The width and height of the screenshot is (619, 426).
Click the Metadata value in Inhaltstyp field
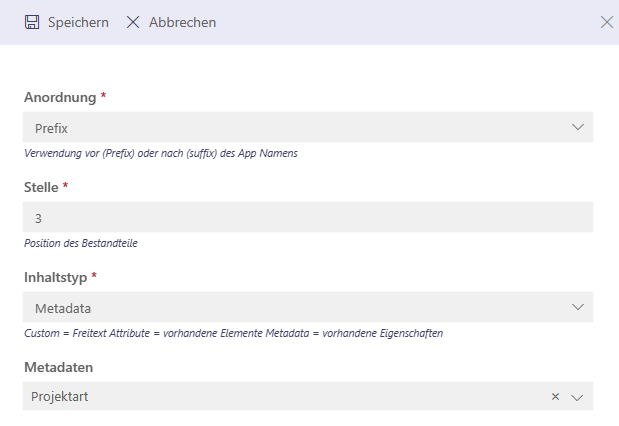point(63,308)
